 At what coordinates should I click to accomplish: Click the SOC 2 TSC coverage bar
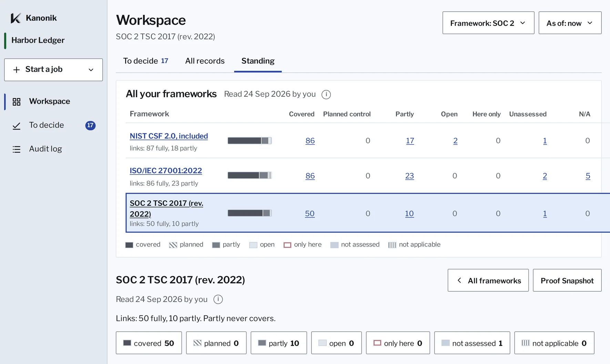(250, 213)
